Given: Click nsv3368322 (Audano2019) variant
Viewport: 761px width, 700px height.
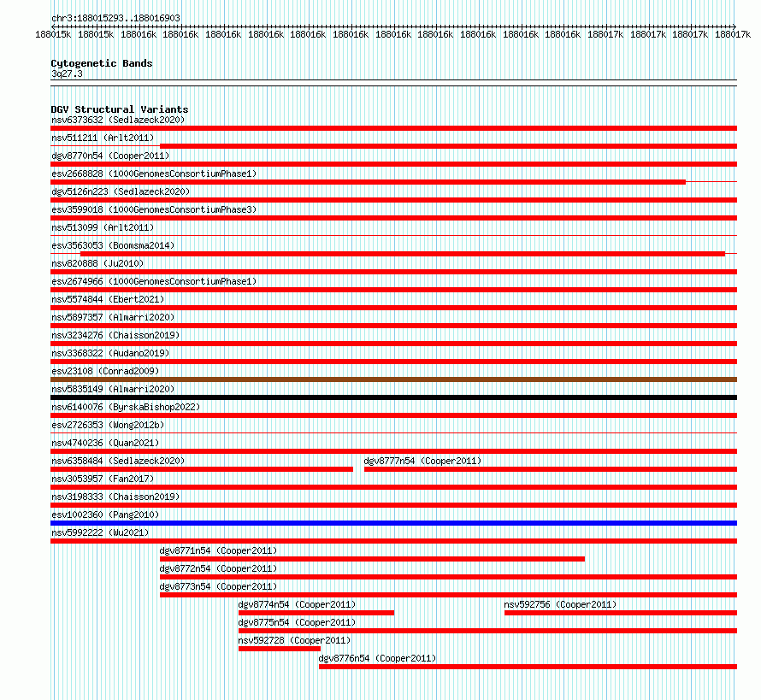Looking at the screenshot, I should tap(110, 353).
